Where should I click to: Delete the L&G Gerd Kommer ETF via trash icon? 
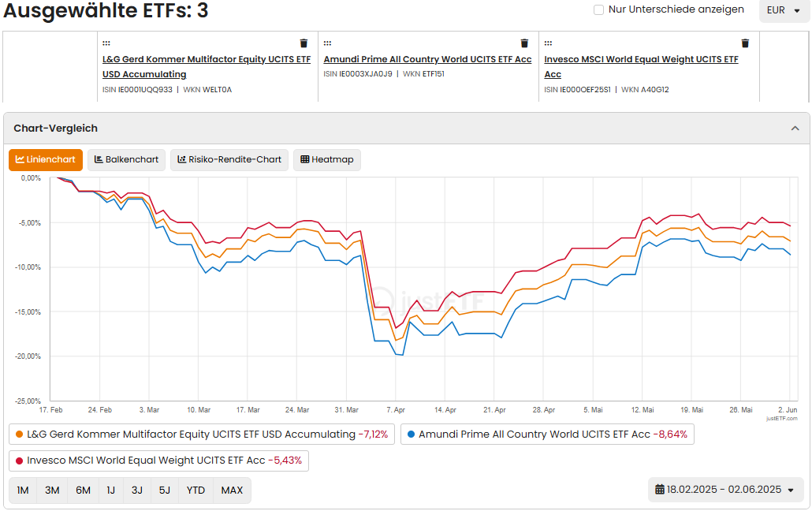pos(304,43)
